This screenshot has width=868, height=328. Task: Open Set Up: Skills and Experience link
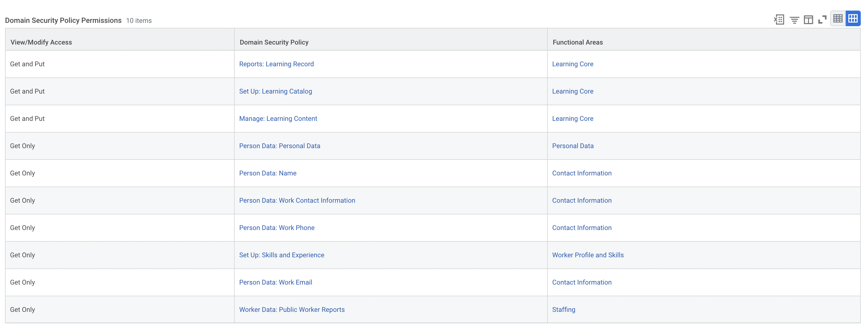click(281, 255)
